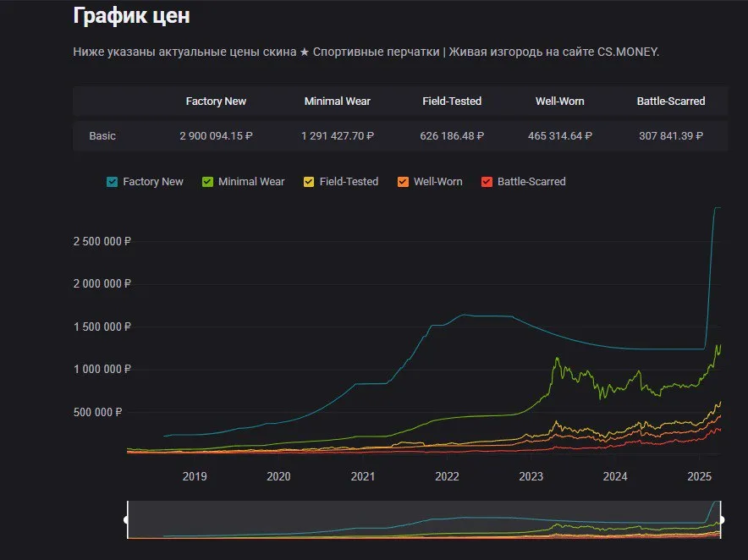Select the Minimal Wear column header

338,102
